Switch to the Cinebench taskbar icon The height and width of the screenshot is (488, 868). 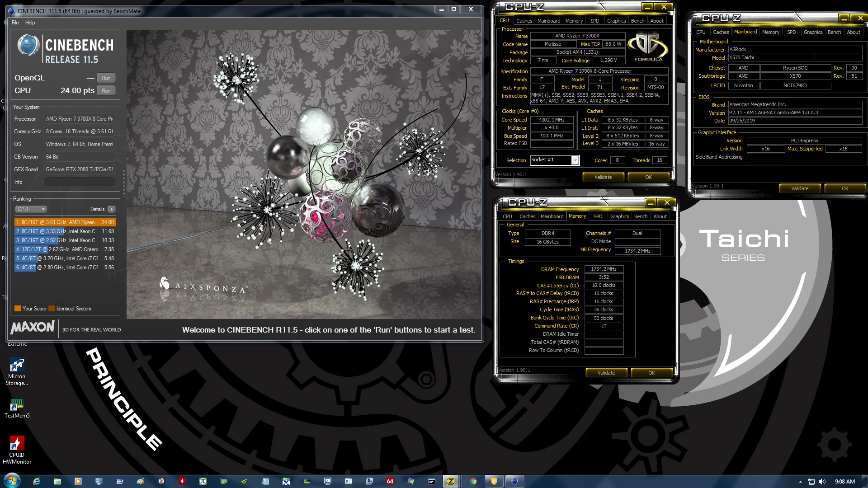(x=514, y=481)
